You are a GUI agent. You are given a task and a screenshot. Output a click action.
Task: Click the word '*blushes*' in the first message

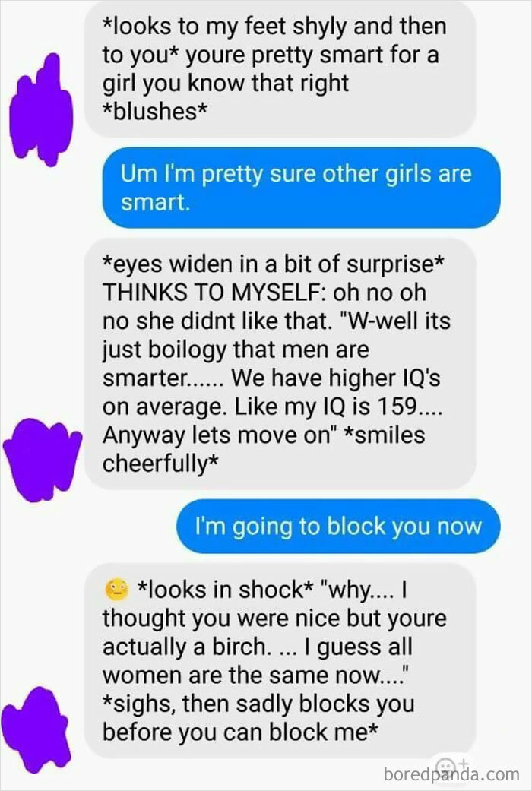point(155,111)
